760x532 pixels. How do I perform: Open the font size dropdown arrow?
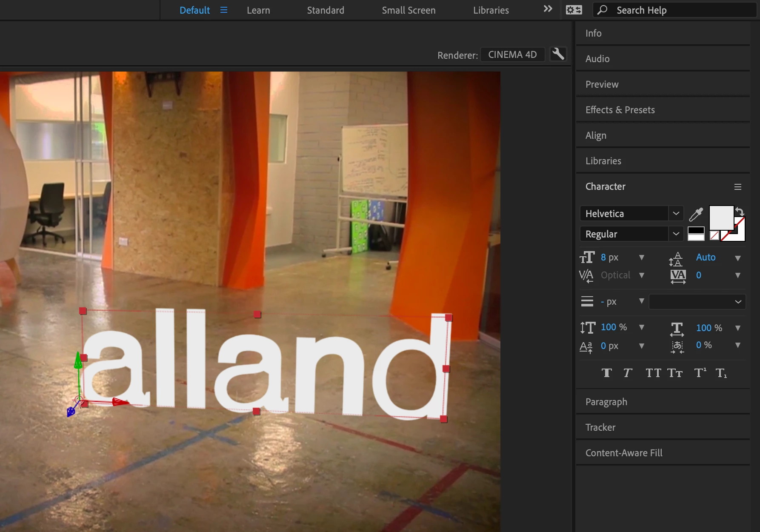click(642, 257)
